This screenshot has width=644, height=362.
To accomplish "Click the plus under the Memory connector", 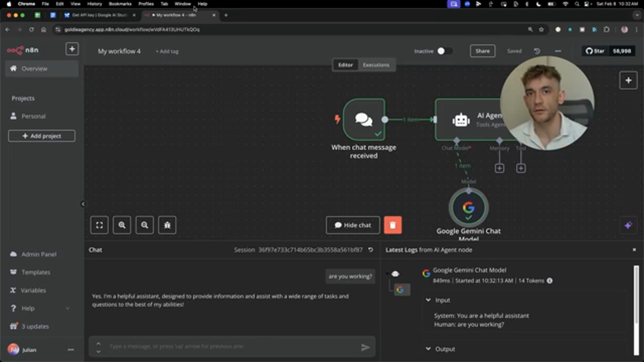I will click(499, 168).
